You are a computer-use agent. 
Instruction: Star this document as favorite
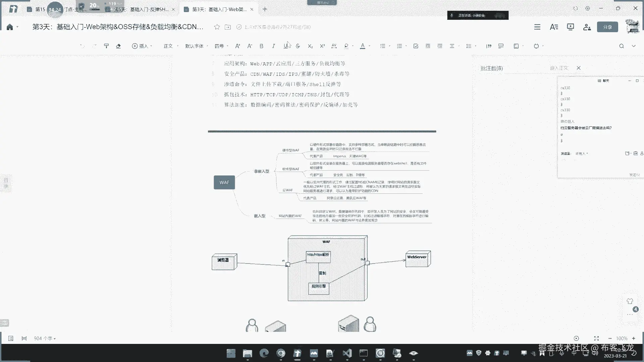tap(217, 27)
